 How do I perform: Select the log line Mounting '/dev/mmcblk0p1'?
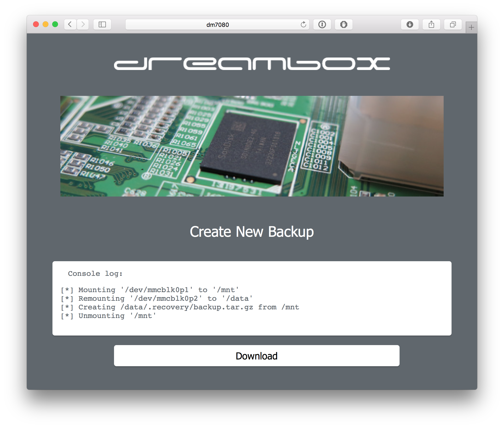point(150,290)
